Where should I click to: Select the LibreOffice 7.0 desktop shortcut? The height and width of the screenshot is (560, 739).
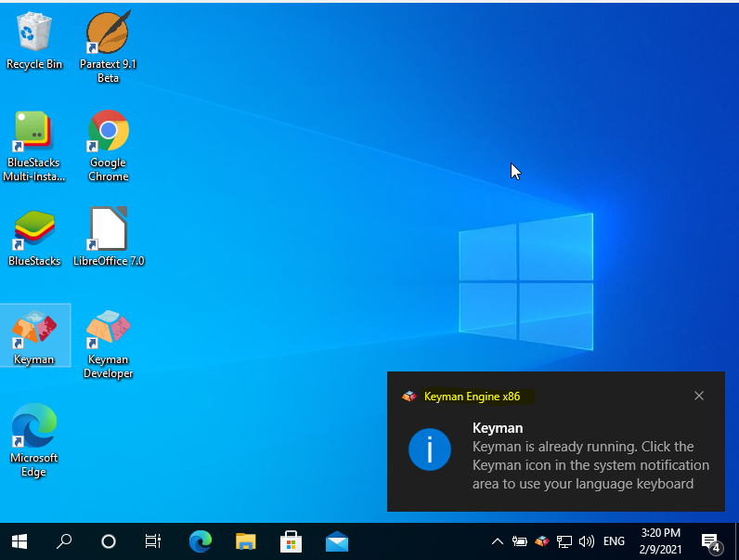click(x=109, y=237)
